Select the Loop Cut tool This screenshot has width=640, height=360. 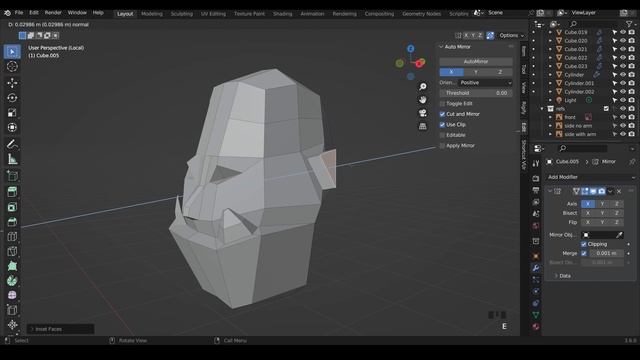click(x=12, y=236)
